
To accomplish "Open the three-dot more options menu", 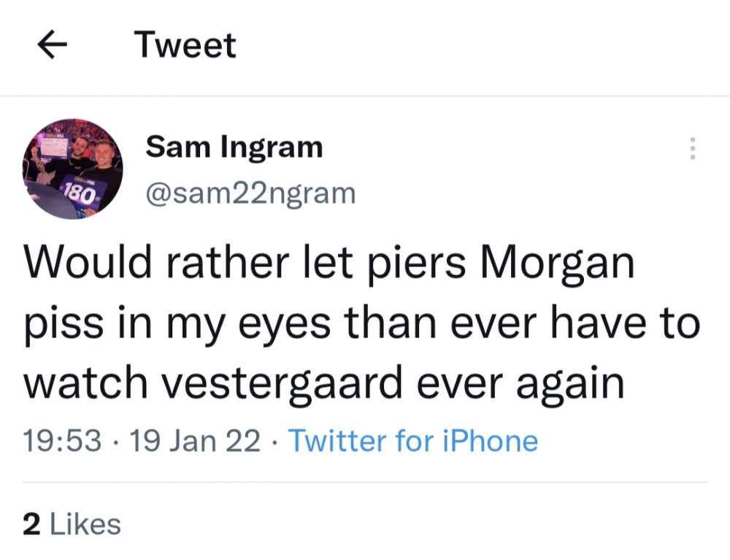I will pyautogui.click(x=692, y=148).
